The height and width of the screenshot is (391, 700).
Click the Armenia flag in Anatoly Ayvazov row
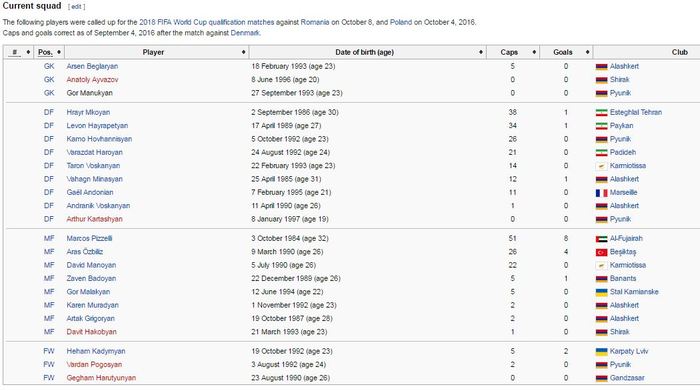[601, 80]
